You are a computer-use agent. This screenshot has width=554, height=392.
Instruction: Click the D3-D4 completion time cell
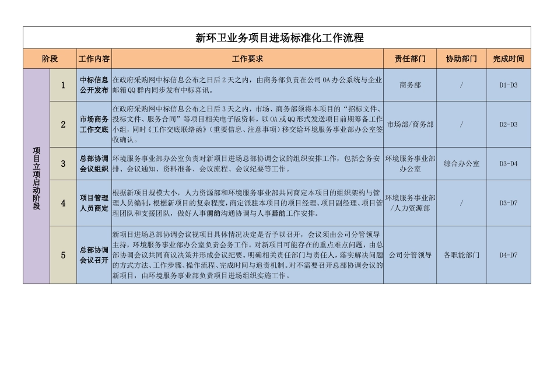(509, 164)
